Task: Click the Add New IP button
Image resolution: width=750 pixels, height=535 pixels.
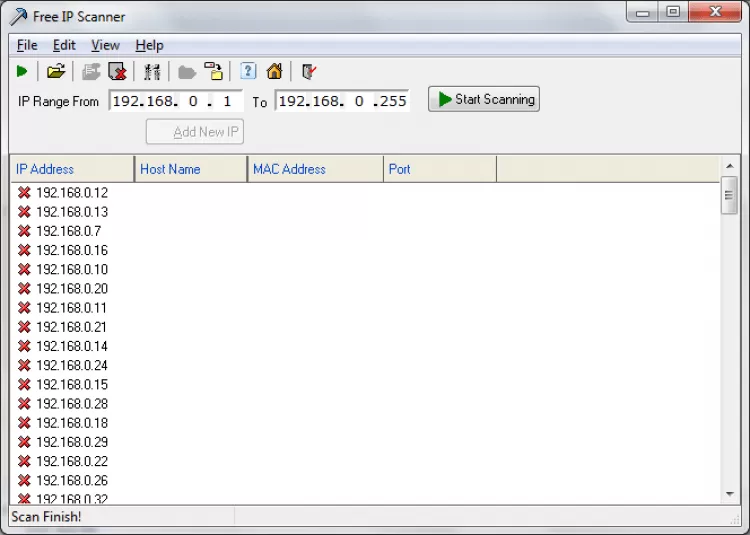Action: (x=195, y=131)
